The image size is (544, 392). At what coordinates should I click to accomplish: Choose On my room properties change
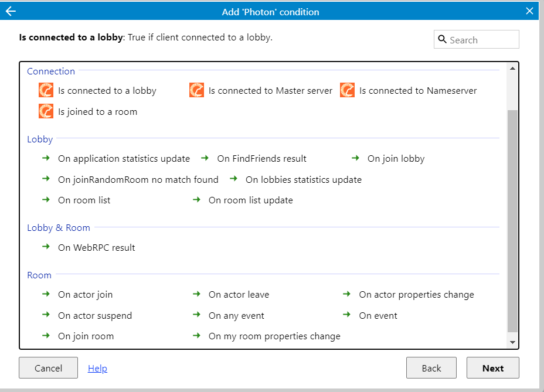click(274, 336)
